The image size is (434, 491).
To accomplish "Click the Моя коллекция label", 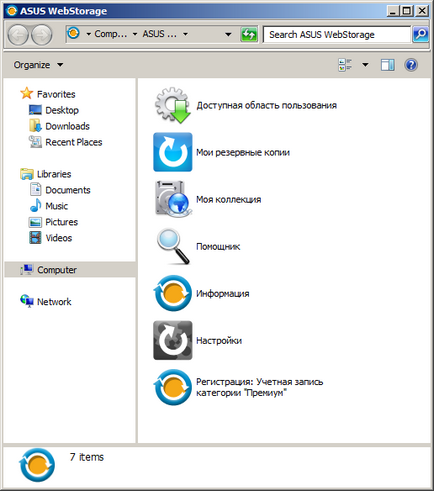I will click(x=229, y=199).
